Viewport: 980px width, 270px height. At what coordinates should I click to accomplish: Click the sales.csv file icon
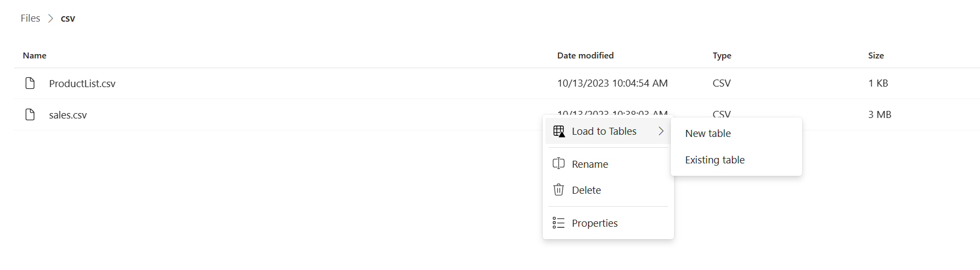click(30, 114)
